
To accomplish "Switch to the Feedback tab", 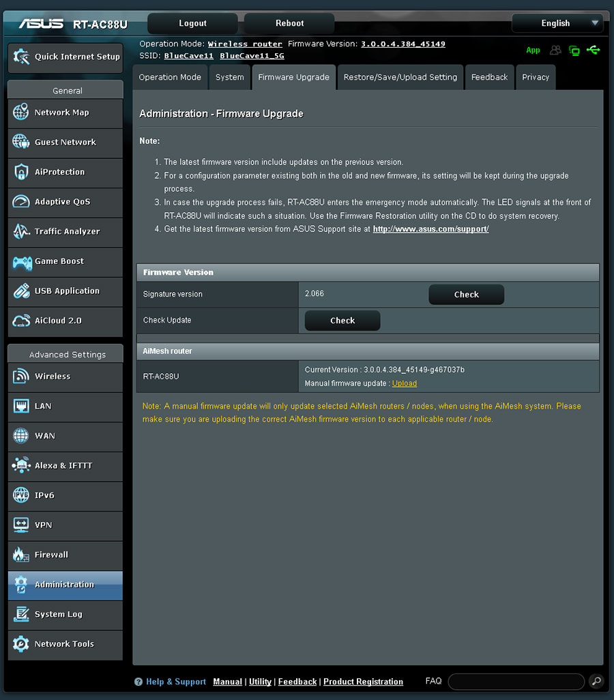I will point(489,77).
